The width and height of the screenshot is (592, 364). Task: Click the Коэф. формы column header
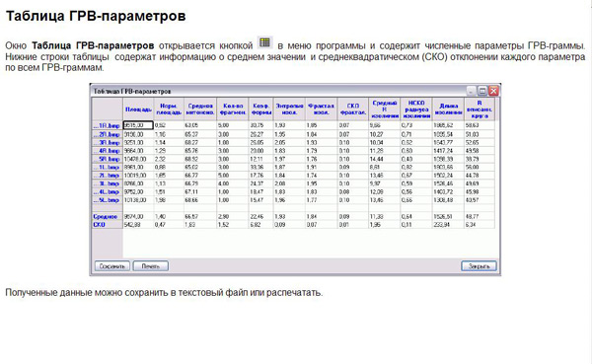260,109
